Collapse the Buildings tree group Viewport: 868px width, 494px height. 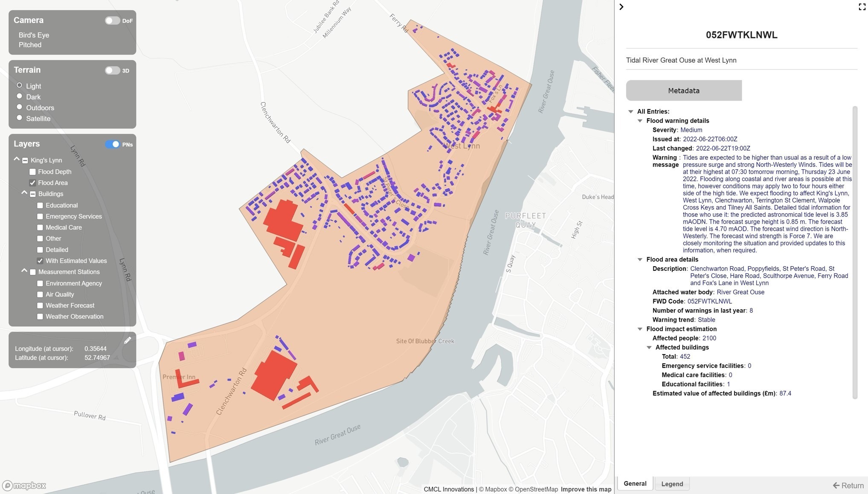coord(24,193)
